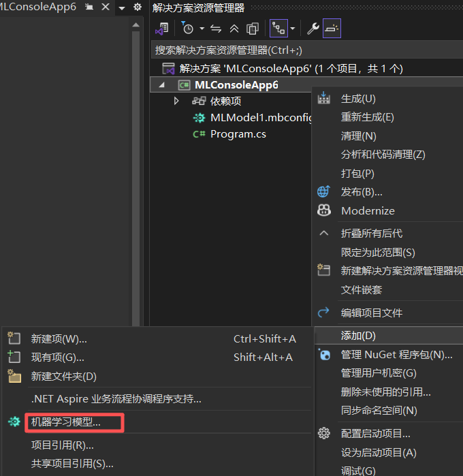This screenshot has height=476, width=463.
Task: Select 发布(B)... from context menu
Action: coord(362,192)
